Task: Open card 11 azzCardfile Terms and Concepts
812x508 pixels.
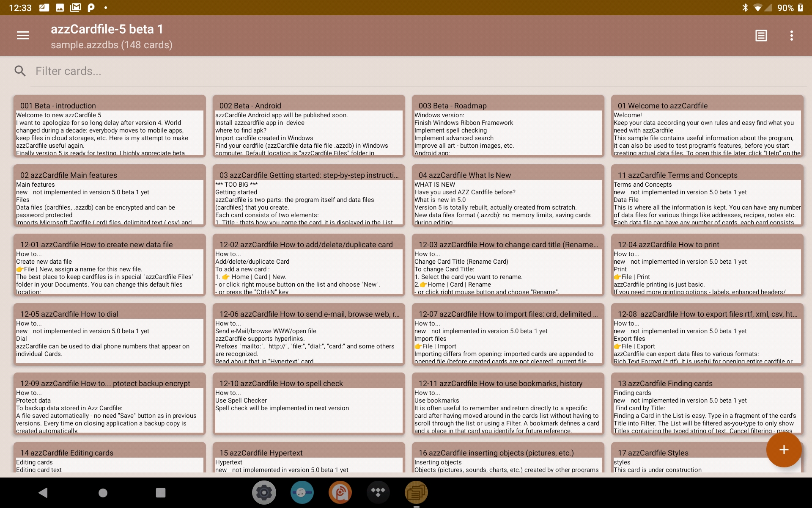Action: (707, 195)
